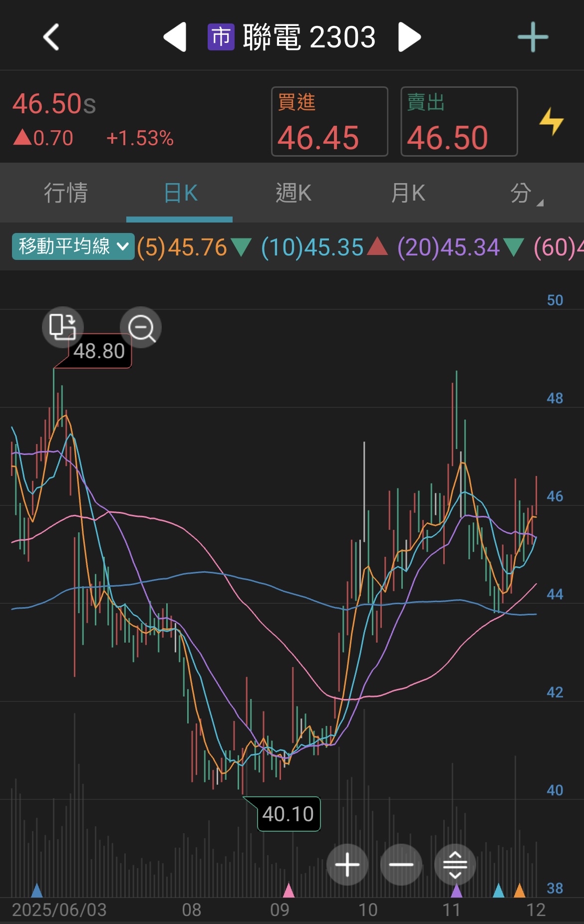This screenshot has width=584, height=924.
Task: Tap the orange event marker triangle
Action: (x=520, y=890)
